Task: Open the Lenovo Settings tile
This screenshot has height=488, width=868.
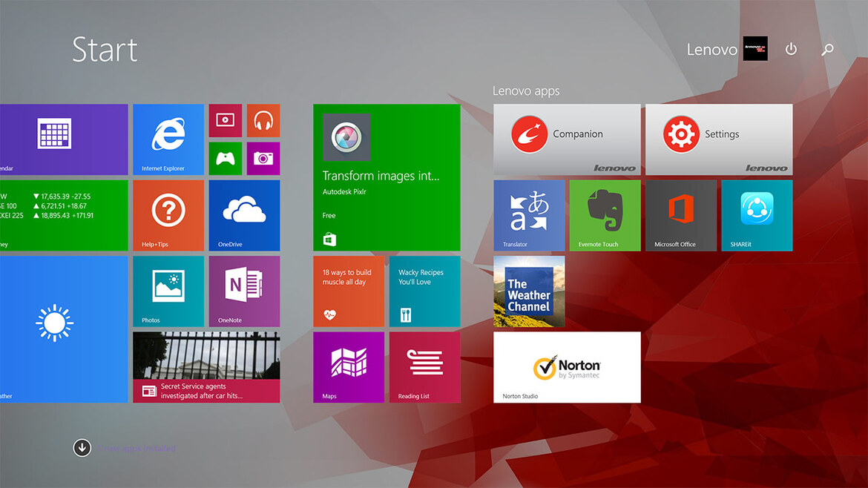Action: pyautogui.click(x=719, y=139)
